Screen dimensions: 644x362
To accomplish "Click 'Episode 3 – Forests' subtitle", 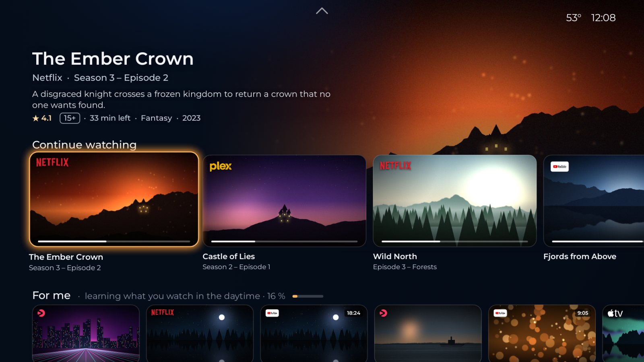I will (x=405, y=267).
